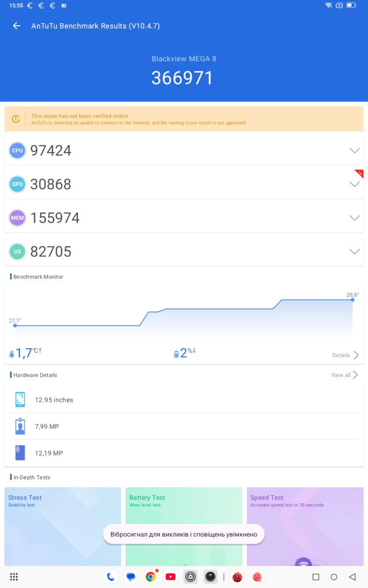This screenshot has width=368, height=588.
Task: Tap the recent apps square button
Action: (316, 577)
